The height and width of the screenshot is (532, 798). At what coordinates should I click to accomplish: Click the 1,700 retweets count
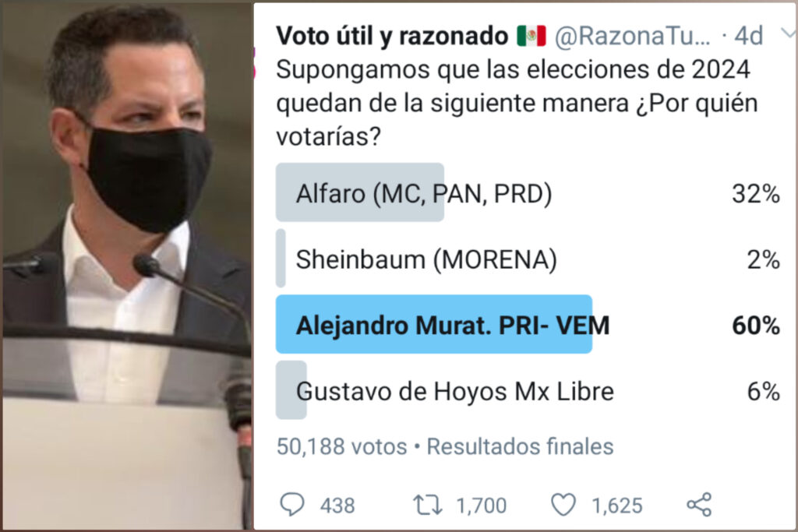481,506
